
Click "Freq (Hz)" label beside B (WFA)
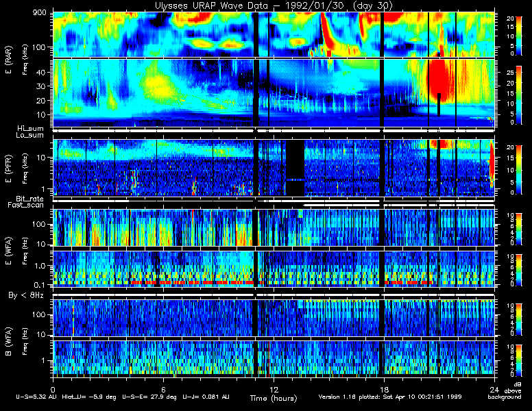(25, 341)
